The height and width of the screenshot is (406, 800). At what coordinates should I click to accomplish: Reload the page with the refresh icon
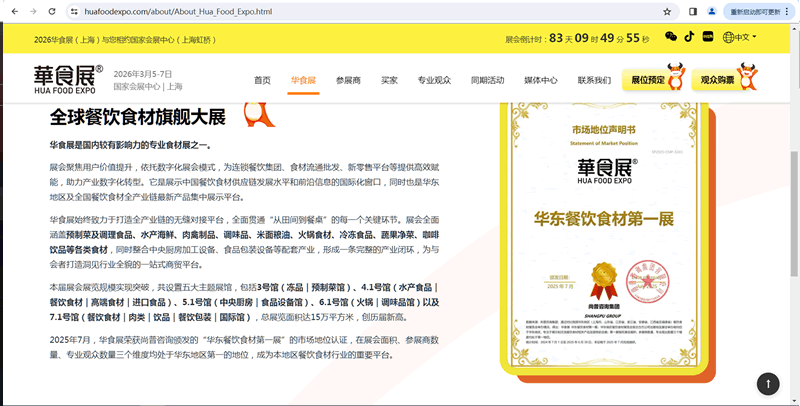pos(52,11)
